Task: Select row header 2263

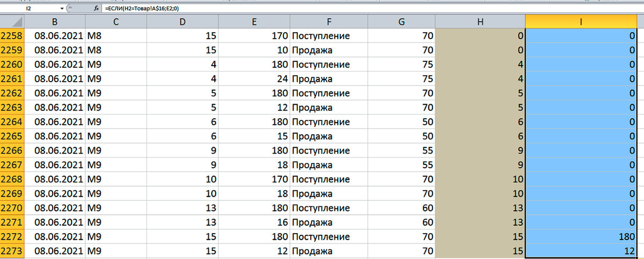Action: (x=12, y=107)
